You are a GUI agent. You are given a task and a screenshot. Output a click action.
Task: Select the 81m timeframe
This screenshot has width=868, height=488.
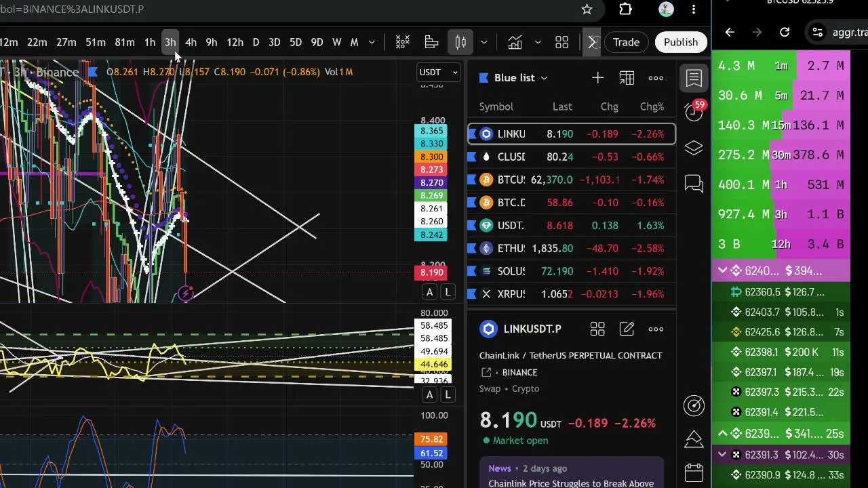pyautogui.click(x=124, y=43)
